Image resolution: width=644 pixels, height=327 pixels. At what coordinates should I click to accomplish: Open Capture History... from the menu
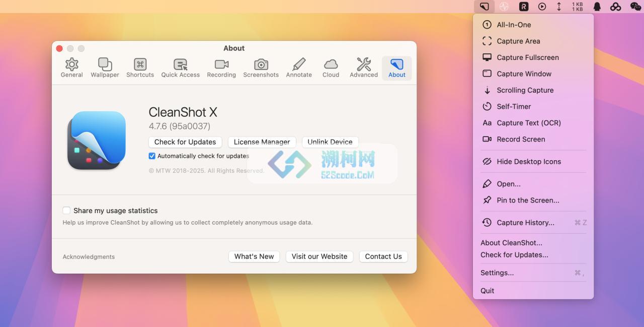pos(533,223)
